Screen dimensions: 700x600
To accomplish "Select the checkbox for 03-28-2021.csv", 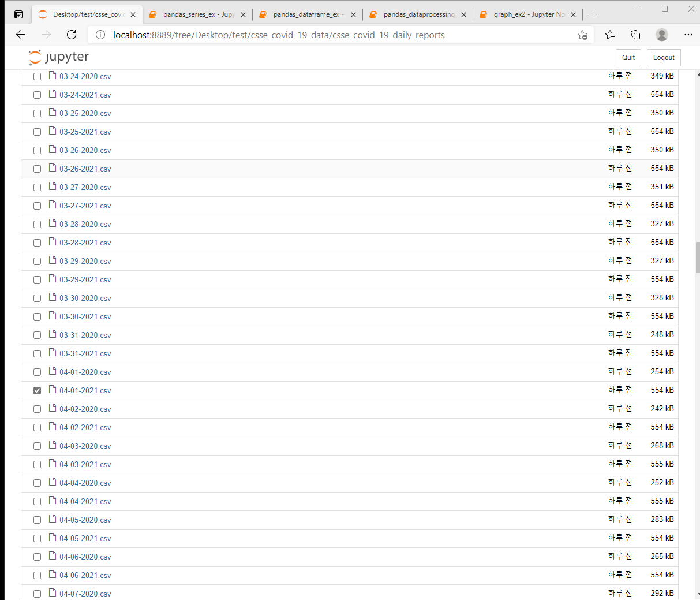I will coord(37,243).
